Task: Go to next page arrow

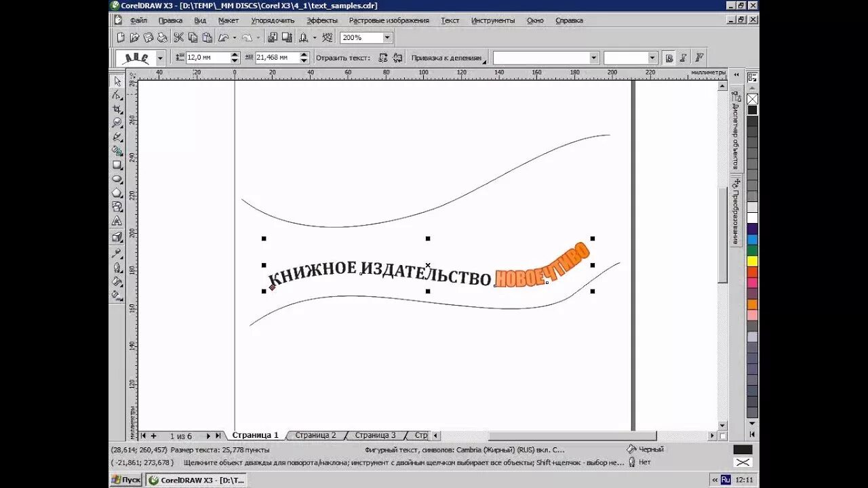Action: click(x=208, y=436)
